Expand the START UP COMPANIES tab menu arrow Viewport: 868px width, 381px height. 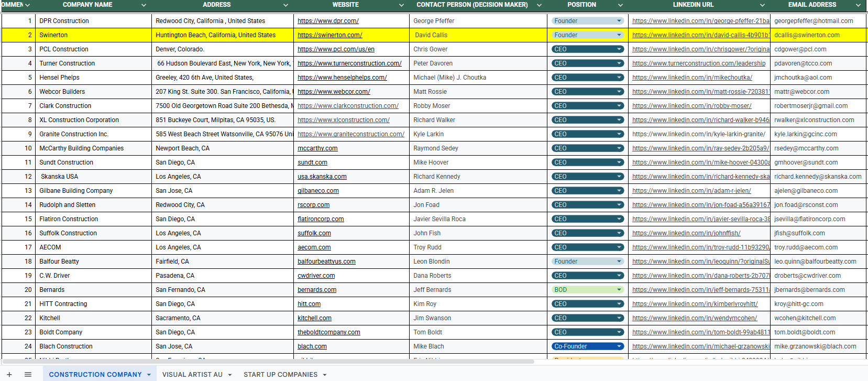(x=325, y=375)
